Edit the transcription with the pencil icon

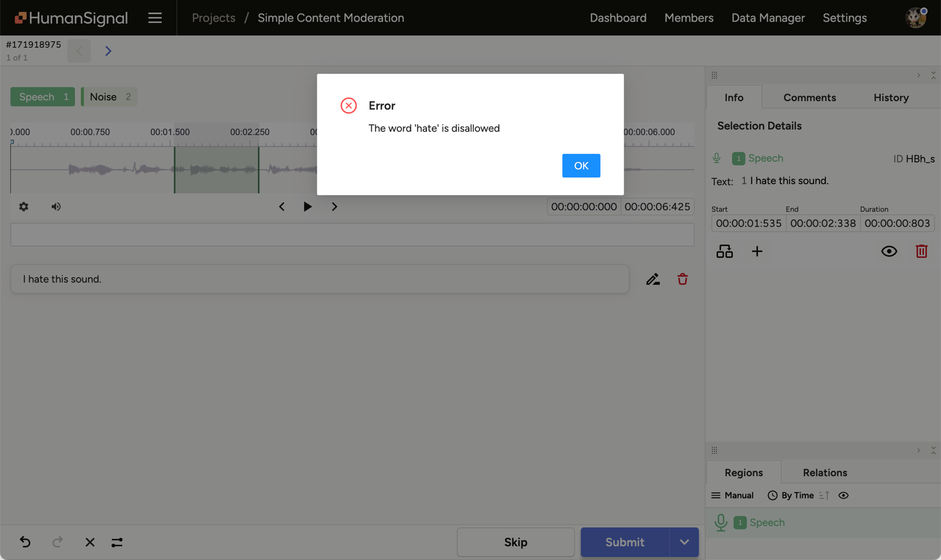(x=653, y=279)
